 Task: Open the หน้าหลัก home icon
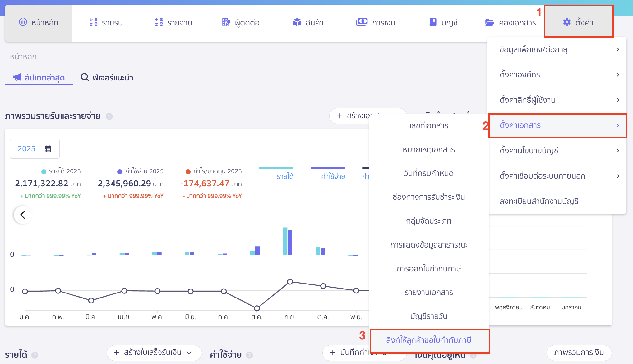(23, 22)
